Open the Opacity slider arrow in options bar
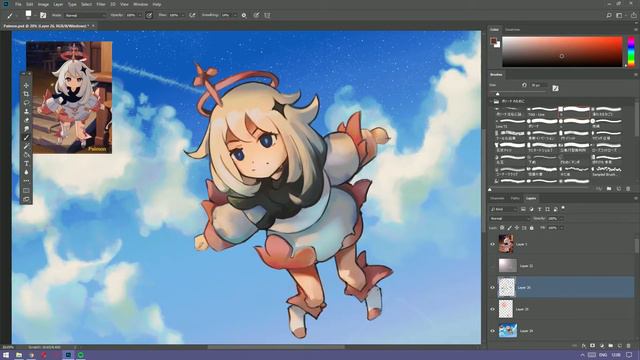 coord(140,15)
